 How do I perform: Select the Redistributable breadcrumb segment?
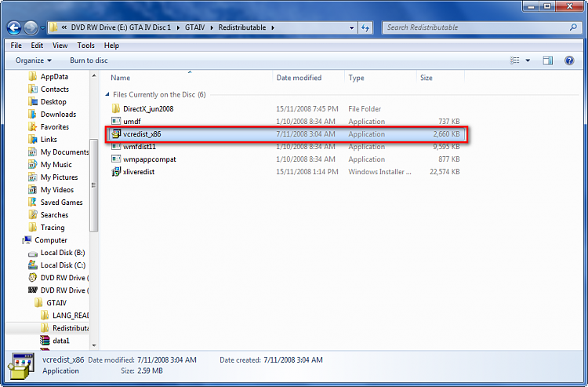tap(242, 27)
